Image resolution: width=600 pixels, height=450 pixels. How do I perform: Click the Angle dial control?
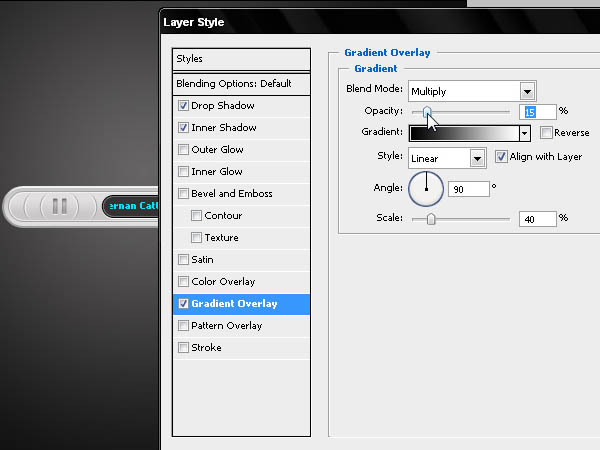click(x=426, y=189)
